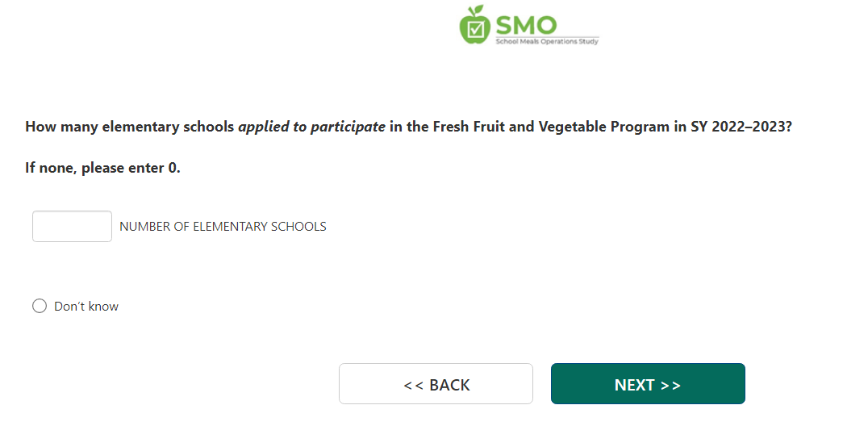Click the double chevrons on the BACK button
This screenshot has height=426, width=868.
pyautogui.click(x=413, y=386)
